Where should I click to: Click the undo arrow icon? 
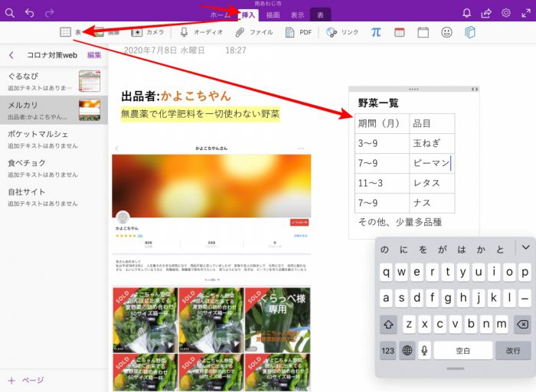pyautogui.click(x=30, y=13)
